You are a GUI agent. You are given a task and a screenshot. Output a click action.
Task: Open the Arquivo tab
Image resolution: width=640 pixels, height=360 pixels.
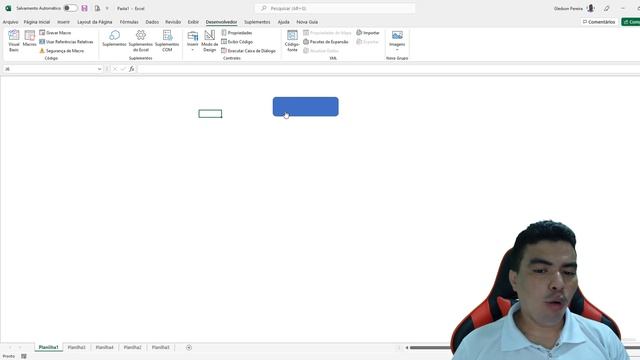pyautogui.click(x=10, y=22)
